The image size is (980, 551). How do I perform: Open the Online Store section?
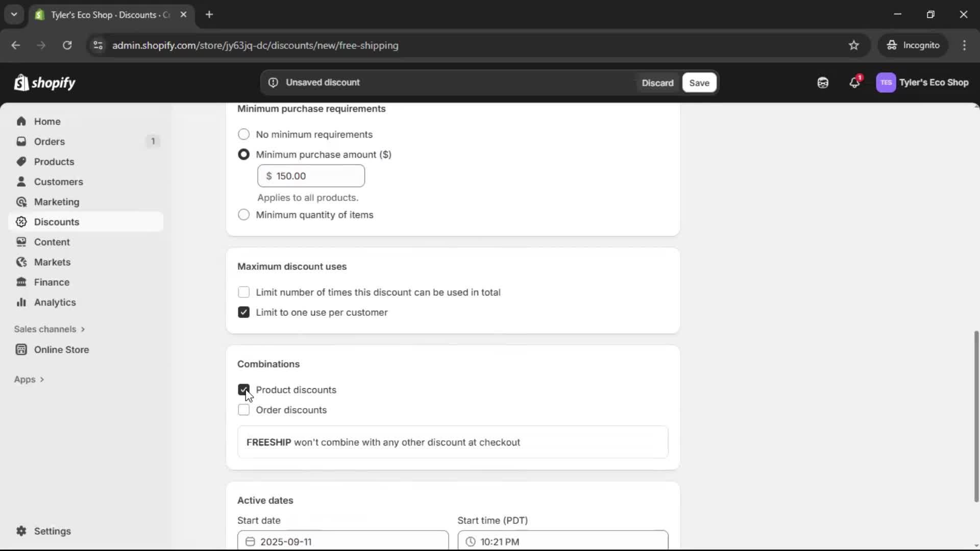pos(60,349)
